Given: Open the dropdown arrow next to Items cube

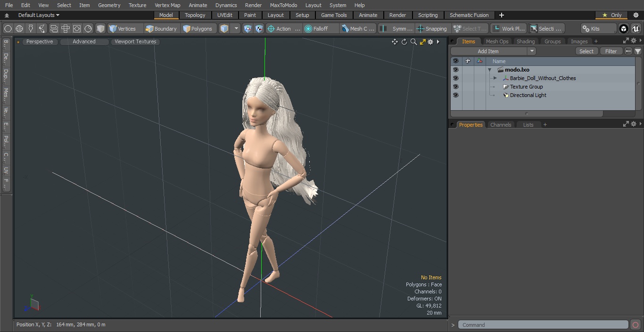Looking at the screenshot, I should [x=237, y=29].
